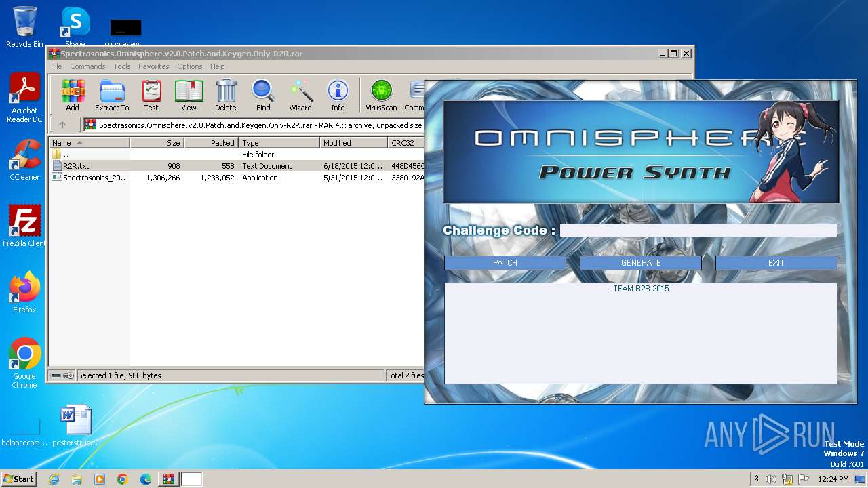Image resolution: width=868 pixels, height=488 pixels.
Task: Click Chrome icon in the taskbar
Action: click(123, 479)
